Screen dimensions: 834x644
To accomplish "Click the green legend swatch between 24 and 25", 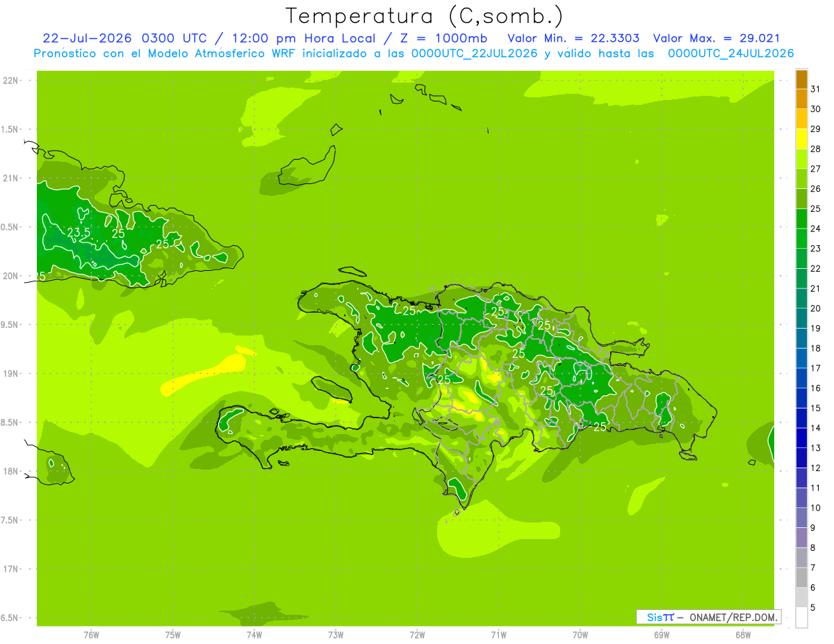I will click(801, 219).
